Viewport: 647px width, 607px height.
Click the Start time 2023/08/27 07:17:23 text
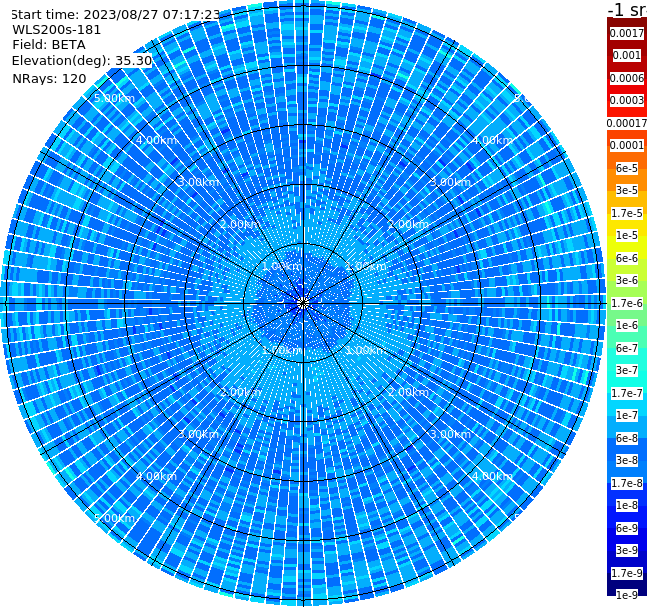[116, 15]
